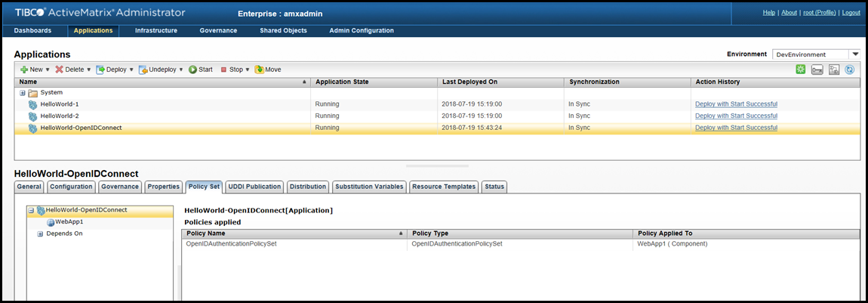Screen dimensions: 868x303
Task: Click the Deploy toolbar icon
Action: [x=100, y=70]
